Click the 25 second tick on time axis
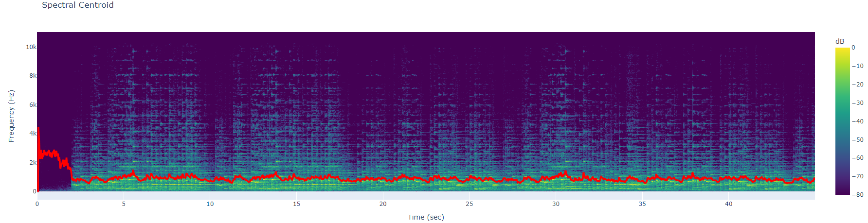 469,204
